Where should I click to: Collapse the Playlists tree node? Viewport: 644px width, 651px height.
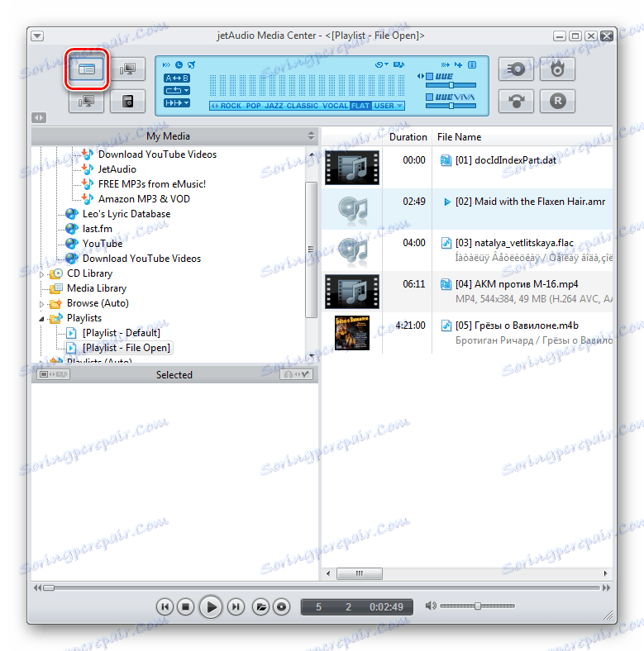pos(41,319)
